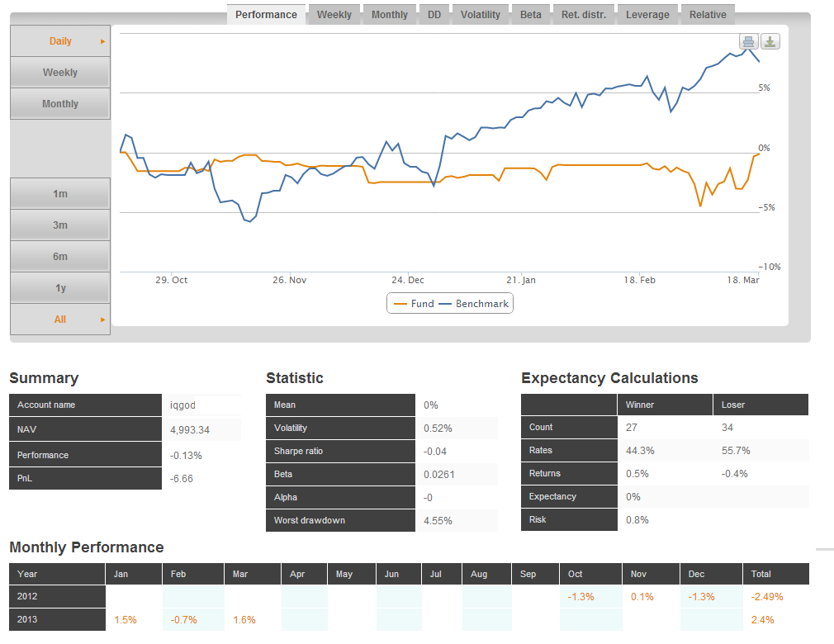The image size is (834, 644).
Task: Click the Loser column header
Action: tap(761, 405)
